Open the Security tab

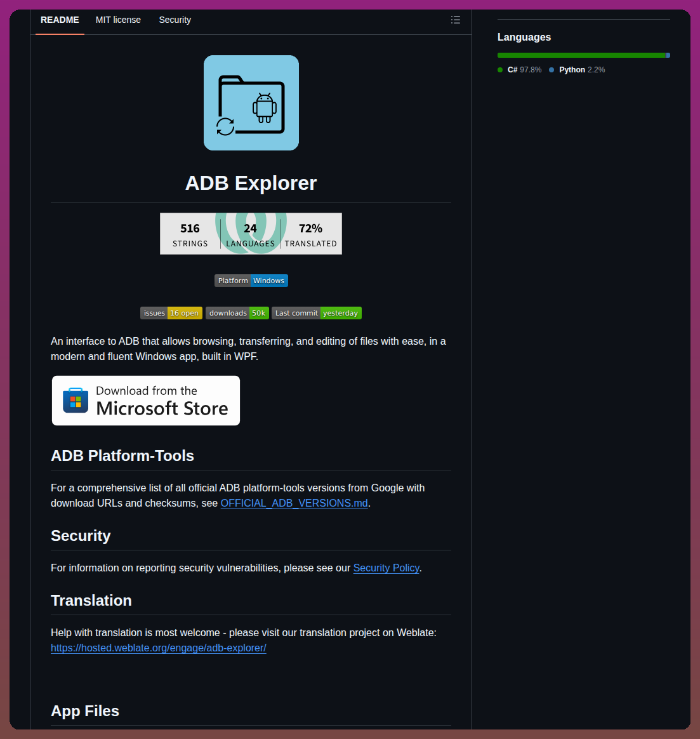tap(175, 20)
